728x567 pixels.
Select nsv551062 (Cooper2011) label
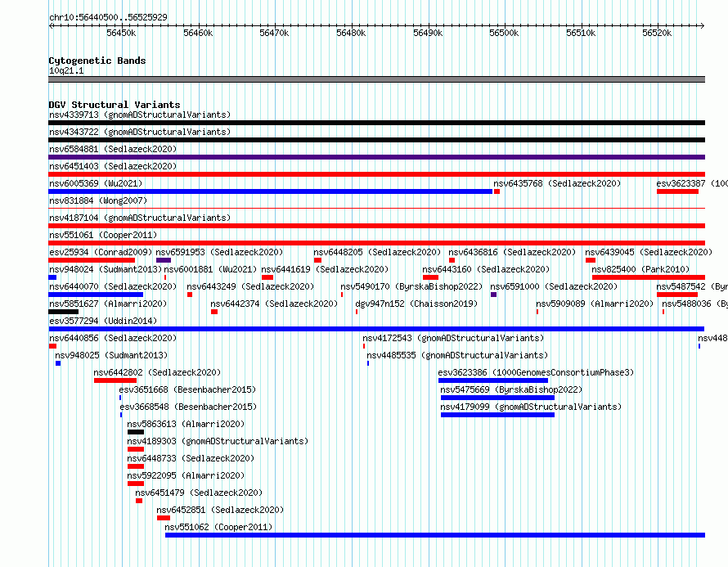(218, 527)
